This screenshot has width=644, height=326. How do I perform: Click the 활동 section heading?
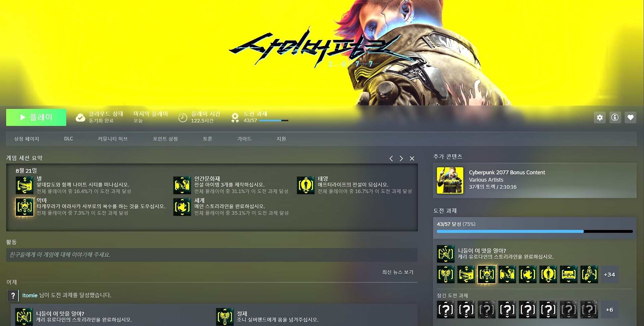(11, 242)
